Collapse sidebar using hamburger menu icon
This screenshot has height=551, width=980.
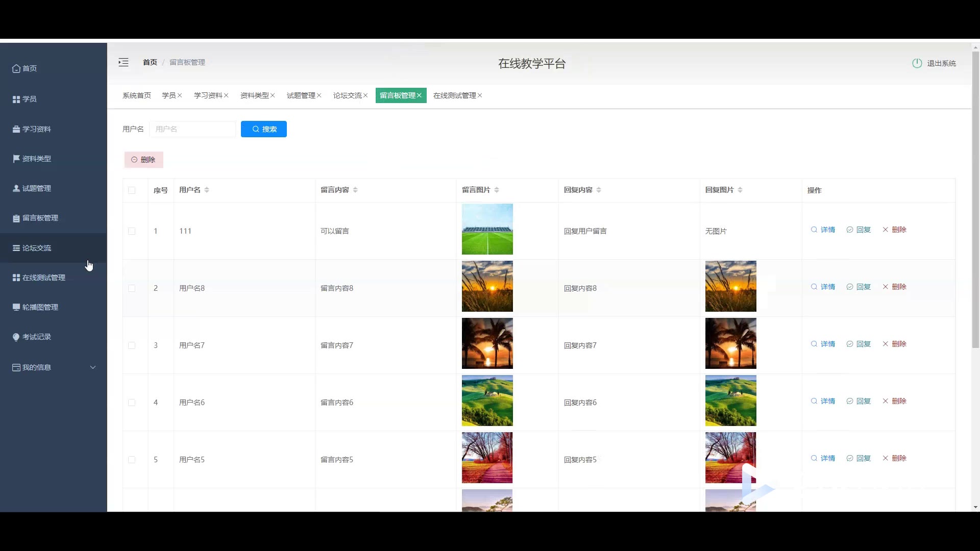point(124,62)
